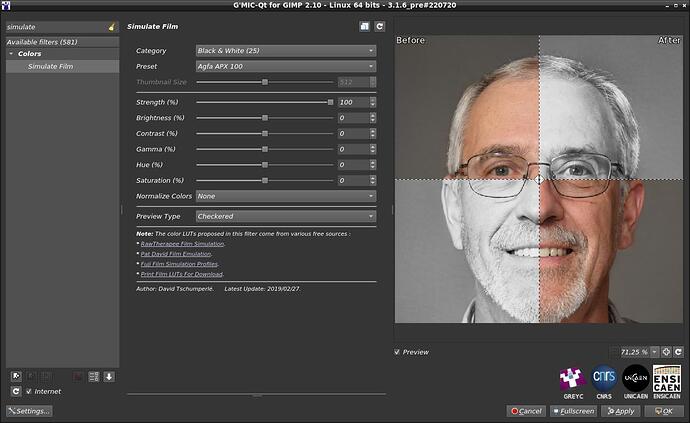Click the Hue slider handle
Screen dimensions: 690x423
click(x=265, y=165)
